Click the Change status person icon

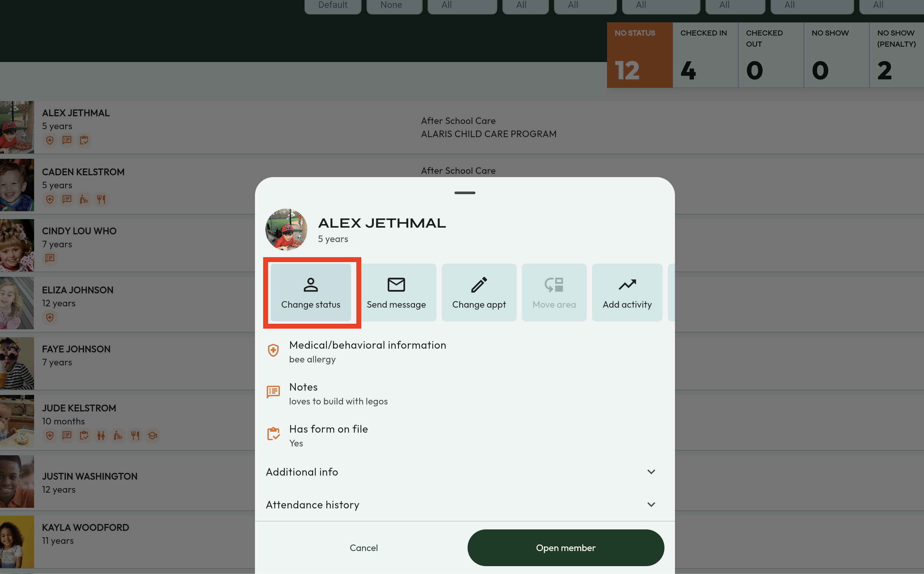[x=310, y=284]
